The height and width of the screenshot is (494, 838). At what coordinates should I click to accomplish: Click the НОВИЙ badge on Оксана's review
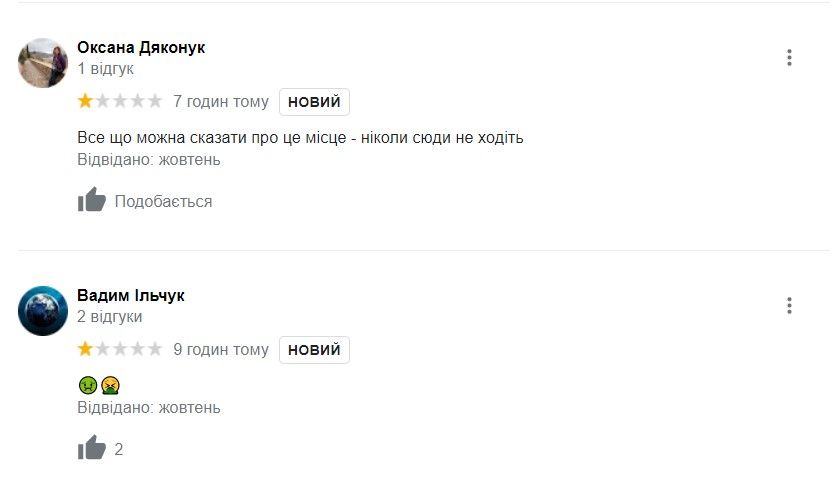[x=314, y=102]
